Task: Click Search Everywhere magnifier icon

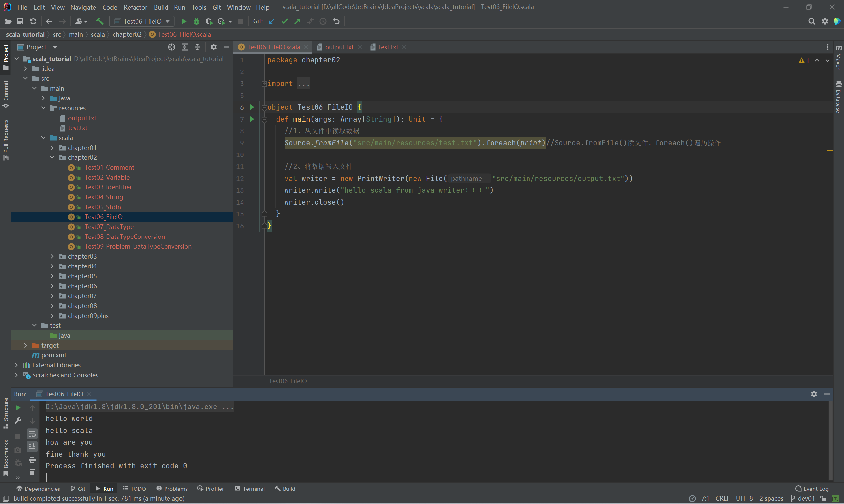Action: [811, 21]
